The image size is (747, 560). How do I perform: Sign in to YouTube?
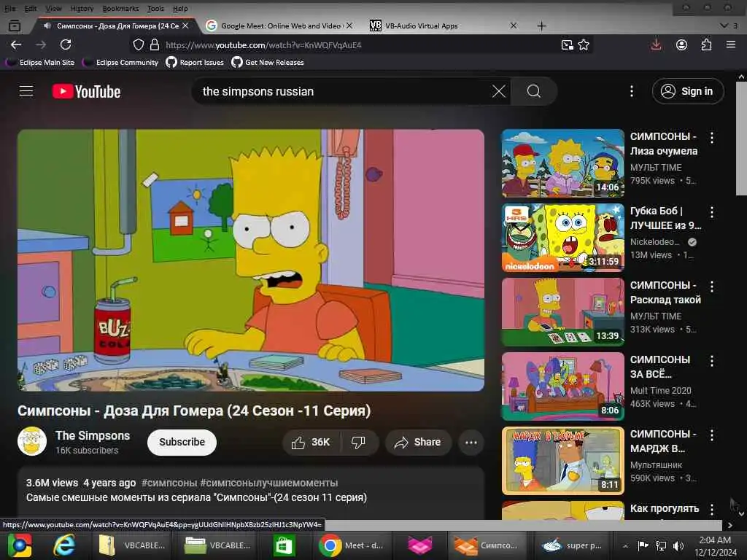click(x=687, y=91)
